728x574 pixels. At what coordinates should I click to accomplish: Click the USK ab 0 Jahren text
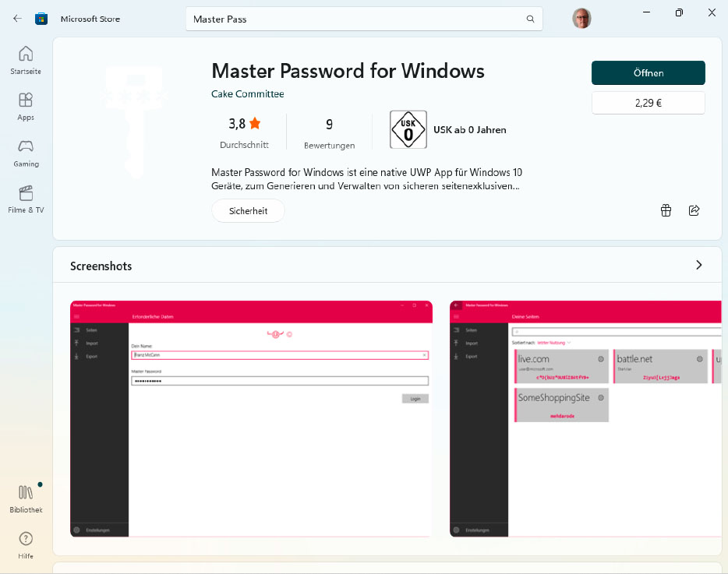click(469, 130)
